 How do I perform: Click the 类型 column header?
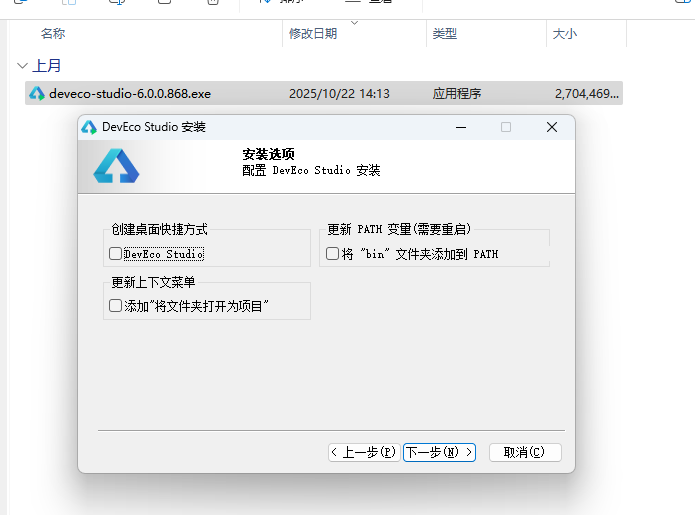[444, 34]
